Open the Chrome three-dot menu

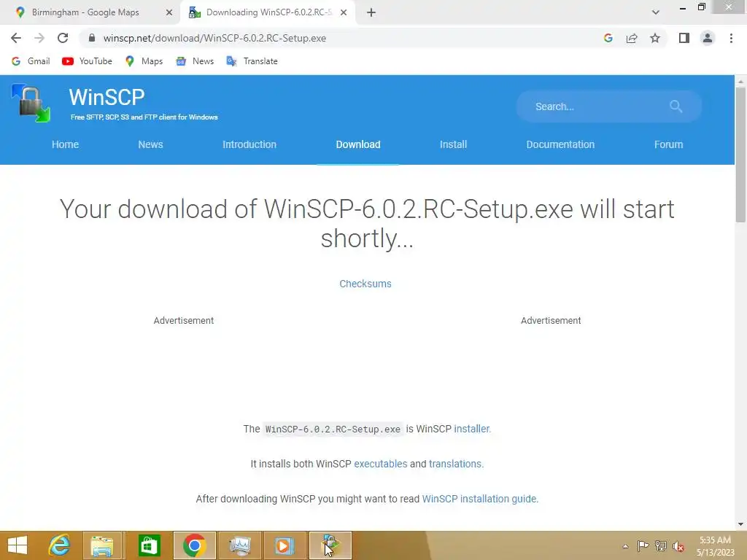[731, 38]
